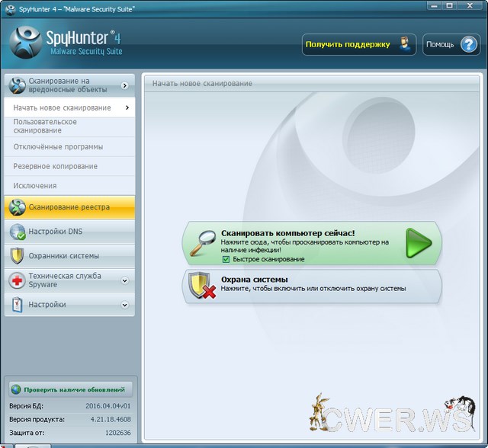The width and height of the screenshot is (488, 448).
Task: Expand the 'Настройки' section chevron
Action: coord(124,305)
